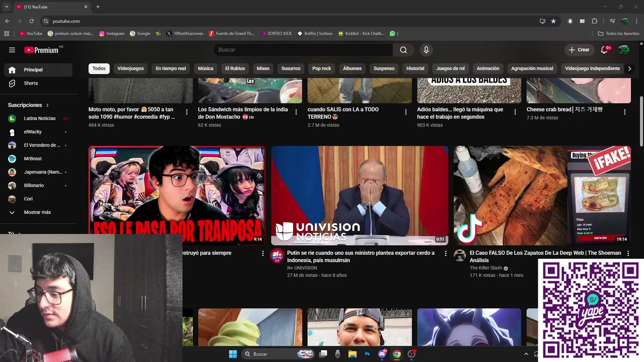This screenshot has width=644, height=362.
Task: Open the Windows Start menu
Action: (233, 354)
